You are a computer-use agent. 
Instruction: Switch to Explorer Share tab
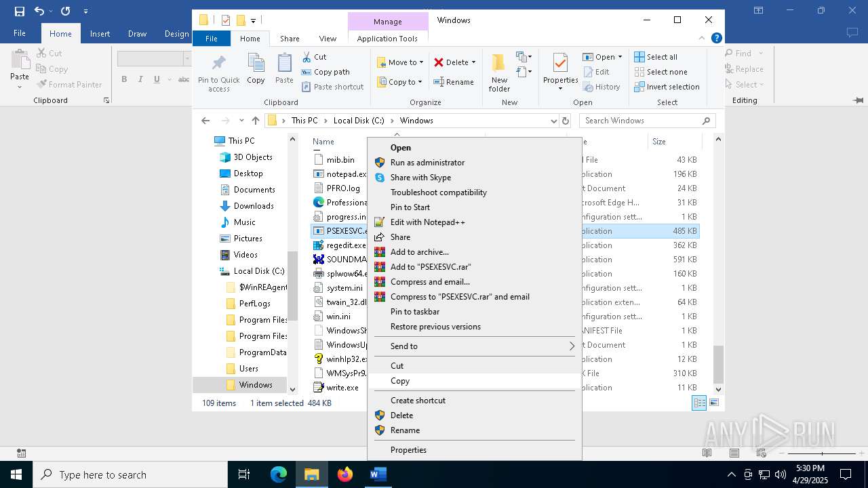tap(290, 39)
